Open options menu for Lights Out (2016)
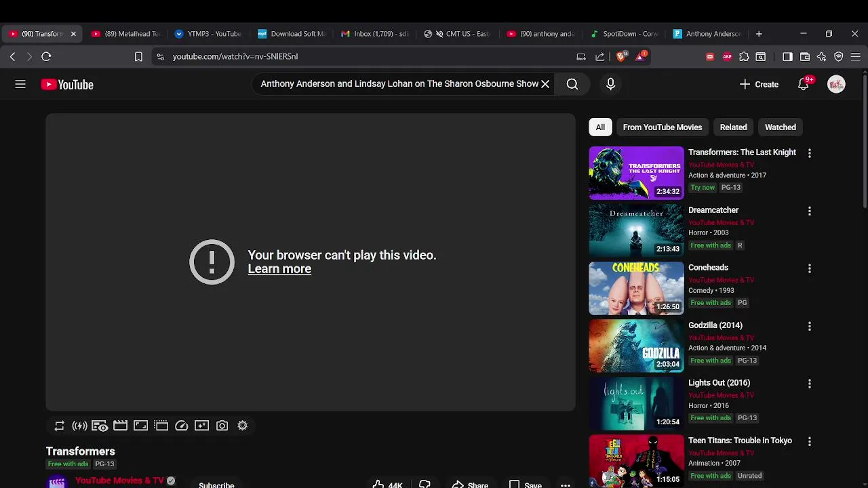The width and height of the screenshot is (868, 488). click(x=809, y=384)
